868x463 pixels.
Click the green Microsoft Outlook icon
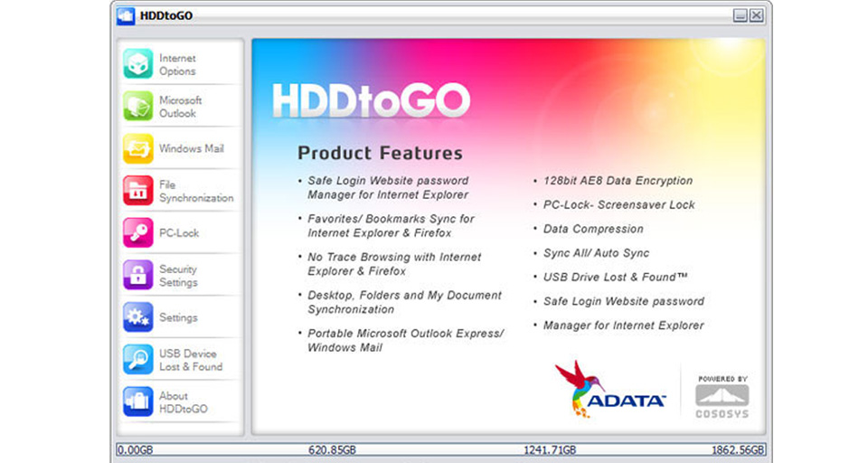click(x=137, y=106)
